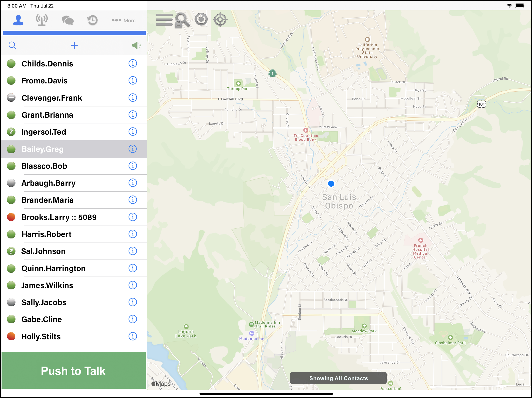Click the blue location dot on map
The image size is (532, 398).
331,184
